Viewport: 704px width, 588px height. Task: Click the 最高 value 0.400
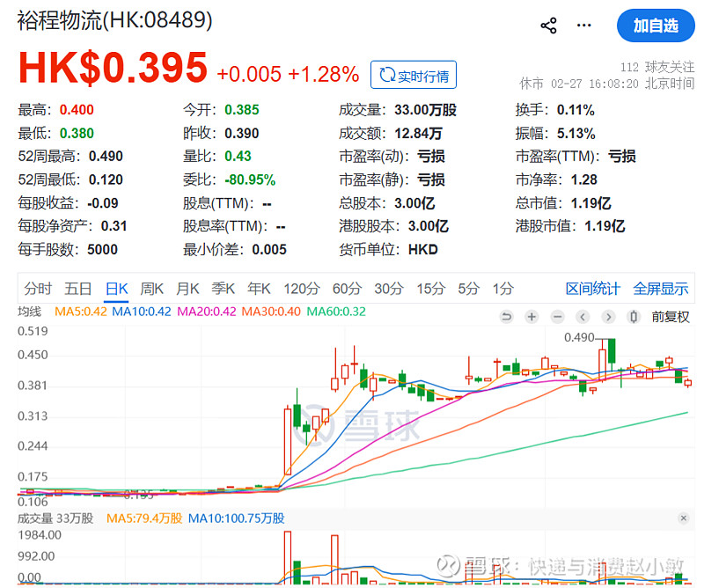pos(77,110)
